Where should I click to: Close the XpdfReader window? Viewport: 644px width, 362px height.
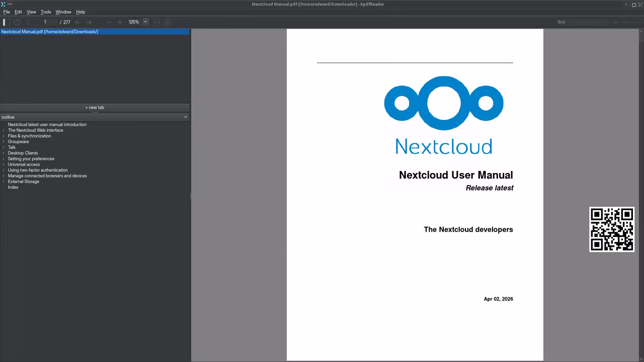(x=639, y=4)
